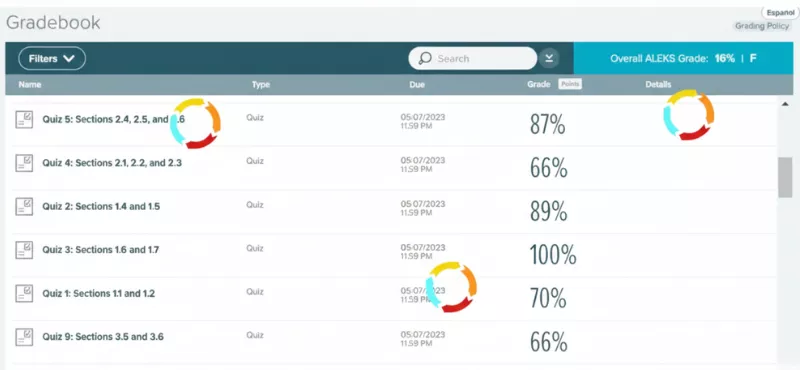The height and width of the screenshot is (370, 800).
Task: Click the due date of Quiz 2
Action: coord(422,208)
